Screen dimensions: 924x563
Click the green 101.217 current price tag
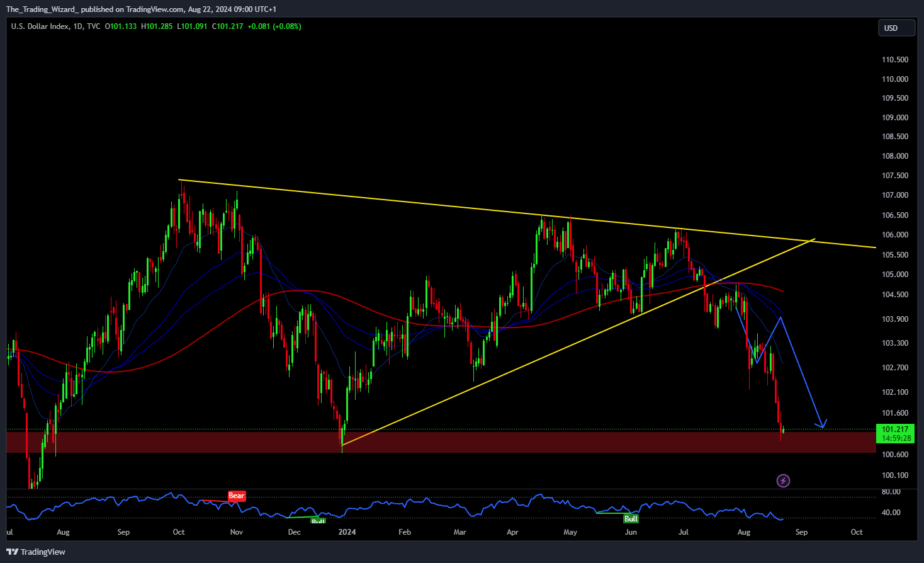[x=894, y=429]
